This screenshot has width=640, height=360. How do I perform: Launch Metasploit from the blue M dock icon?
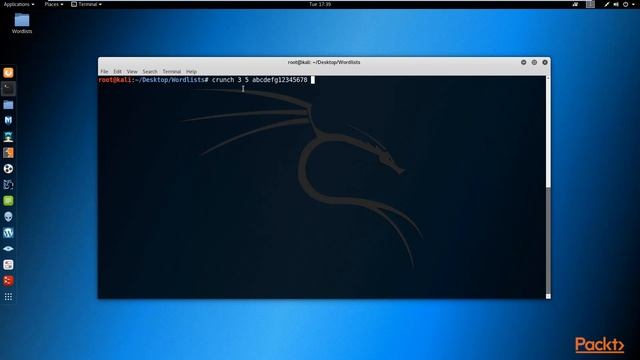(x=8, y=120)
